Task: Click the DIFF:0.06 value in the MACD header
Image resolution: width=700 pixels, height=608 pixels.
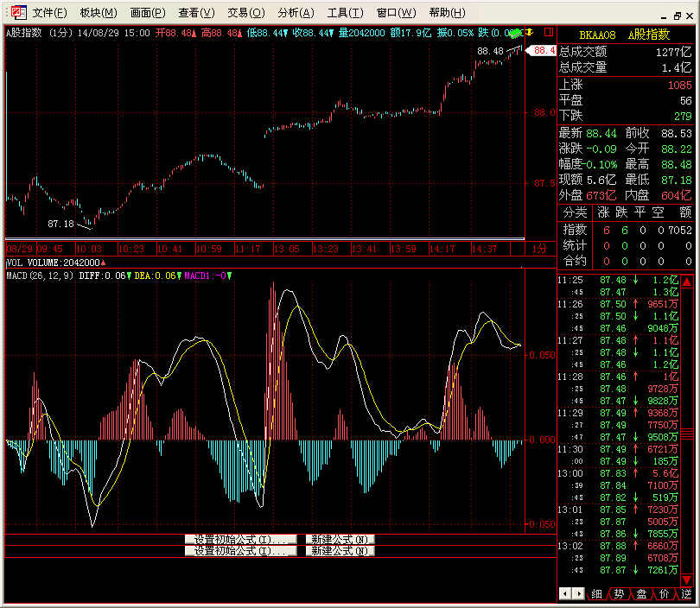Action: point(103,275)
